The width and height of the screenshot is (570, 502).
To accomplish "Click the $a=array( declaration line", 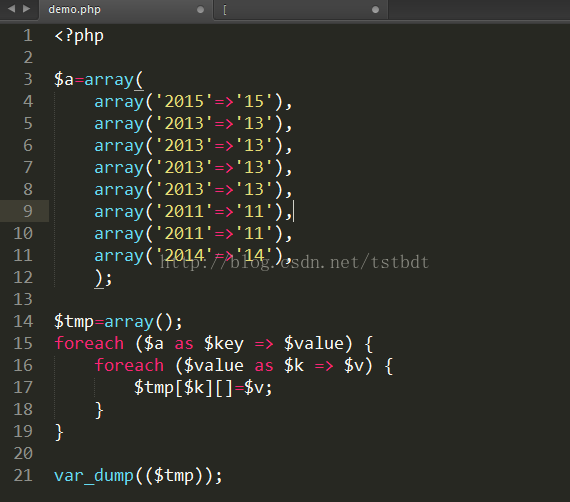I will [x=99, y=80].
